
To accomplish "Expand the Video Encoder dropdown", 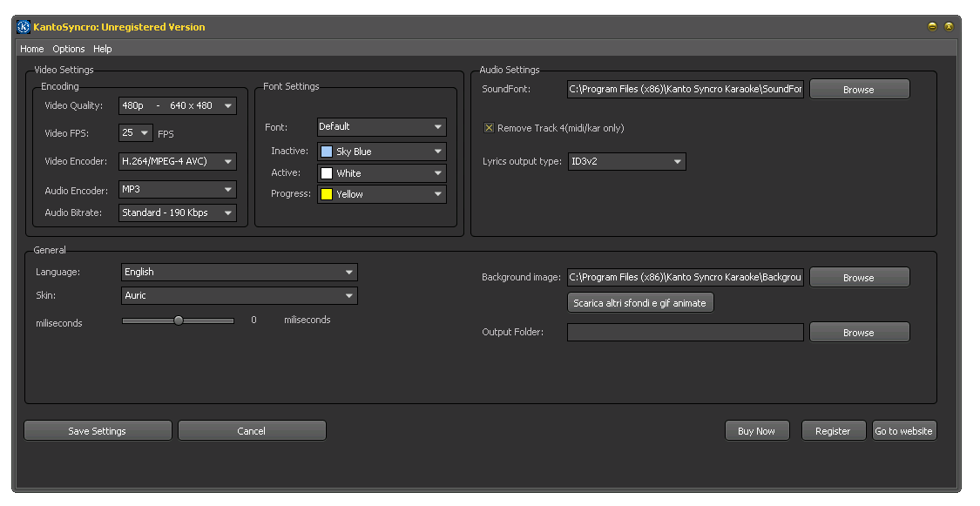I will 178,161.
